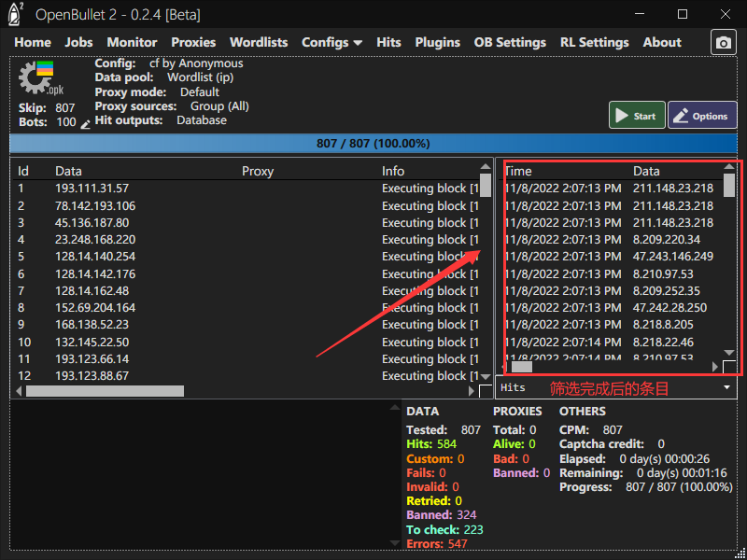
Task: Click down arrow of bots list scrollbar
Action: tap(486, 375)
